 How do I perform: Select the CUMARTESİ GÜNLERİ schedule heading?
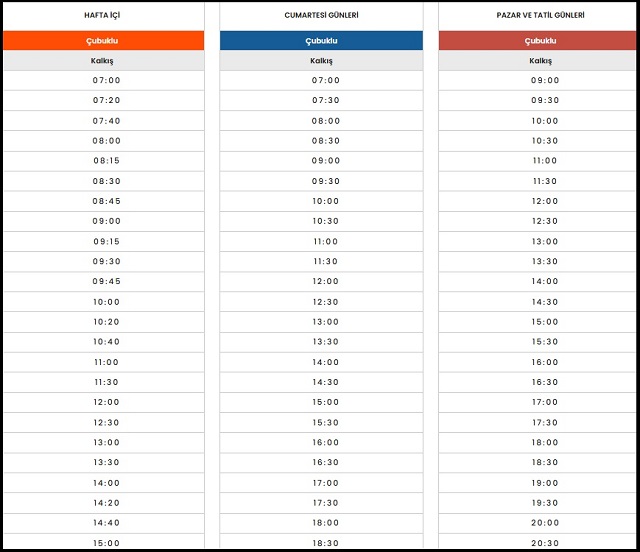[324, 16]
